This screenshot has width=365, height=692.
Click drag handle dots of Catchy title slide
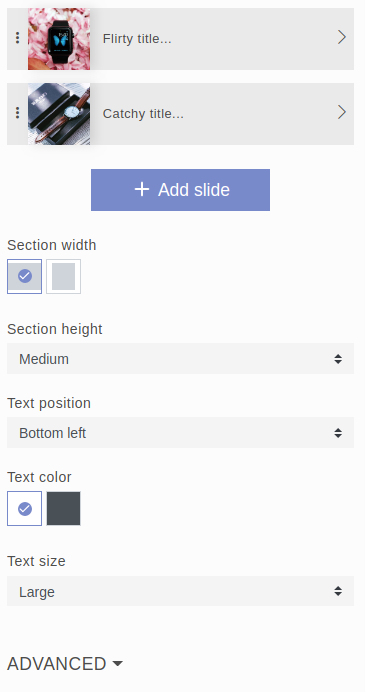[17, 113]
